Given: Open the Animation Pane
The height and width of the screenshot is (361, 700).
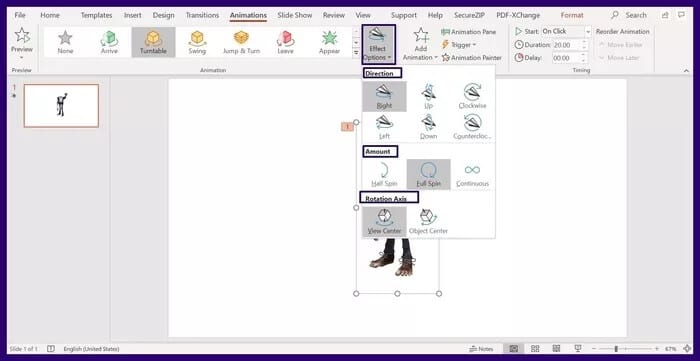Looking at the screenshot, I should (x=469, y=32).
